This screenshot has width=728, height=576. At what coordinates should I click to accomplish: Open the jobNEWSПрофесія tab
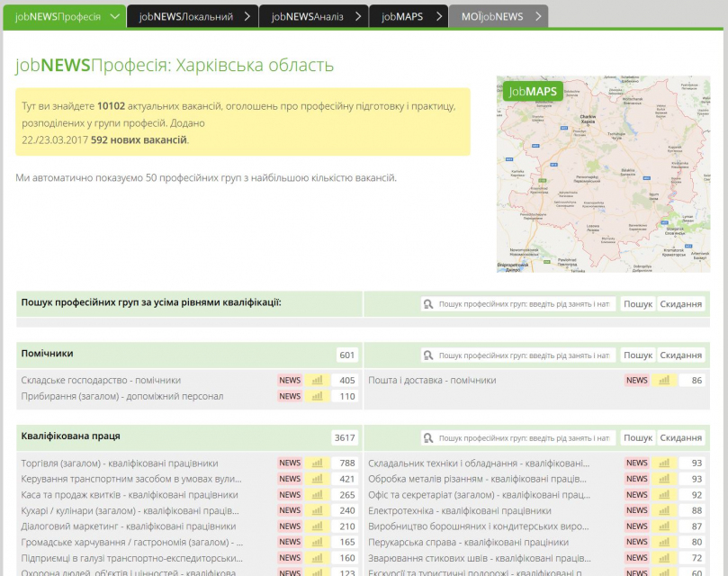(64, 17)
